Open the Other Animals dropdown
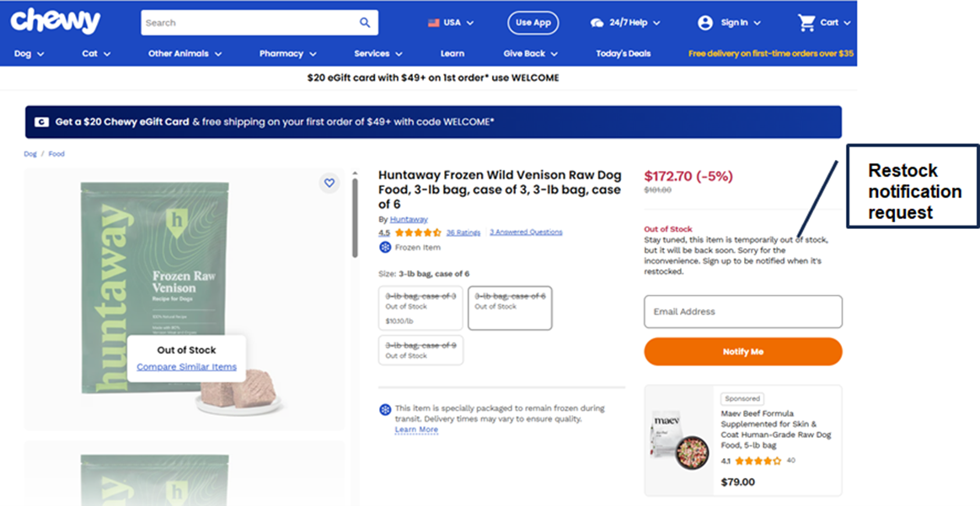The width and height of the screenshot is (980, 506). click(x=185, y=54)
